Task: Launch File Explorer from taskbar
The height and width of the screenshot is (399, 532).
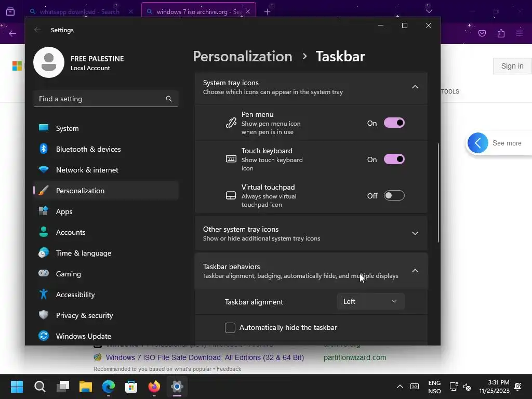Action: pyautogui.click(x=86, y=386)
